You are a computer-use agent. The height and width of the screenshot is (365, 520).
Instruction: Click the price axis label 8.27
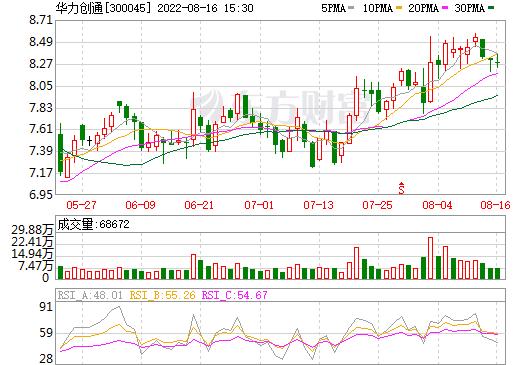tap(41, 64)
